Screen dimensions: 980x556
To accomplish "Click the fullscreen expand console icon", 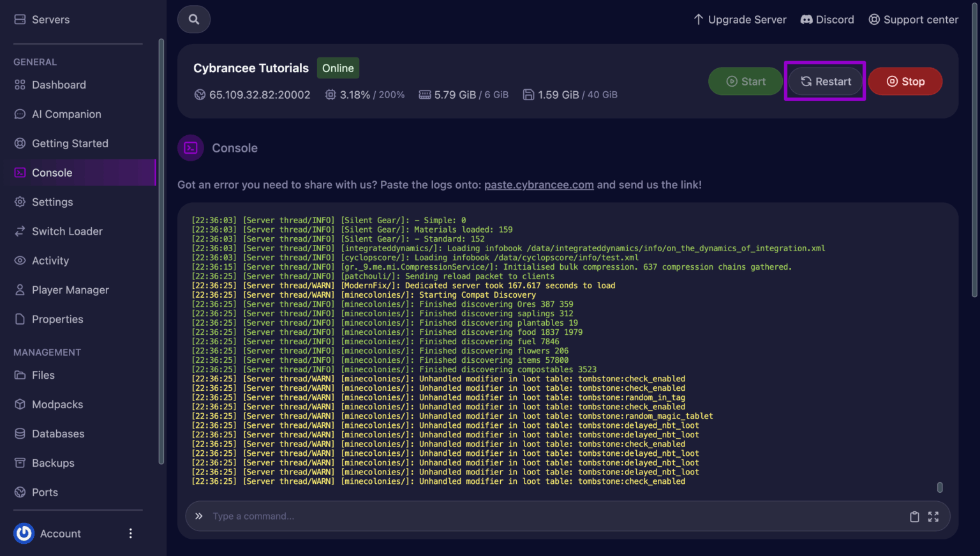I will [x=933, y=516].
